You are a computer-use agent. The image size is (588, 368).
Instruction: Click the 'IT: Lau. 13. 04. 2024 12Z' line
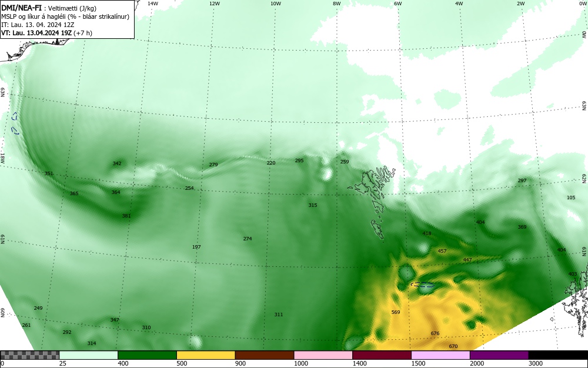point(38,25)
